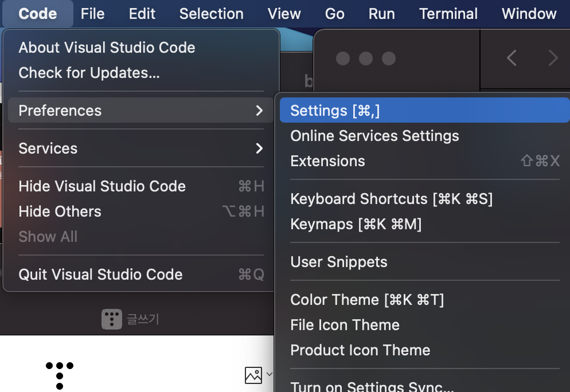
Task: Open the Run menu
Action: tap(382, 14)
